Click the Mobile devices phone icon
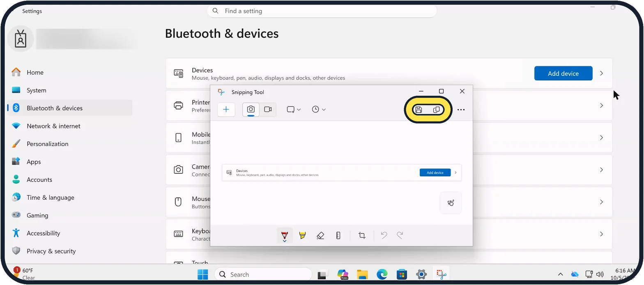644x285 pixels. pyautogui.click(x=178, y=138)
